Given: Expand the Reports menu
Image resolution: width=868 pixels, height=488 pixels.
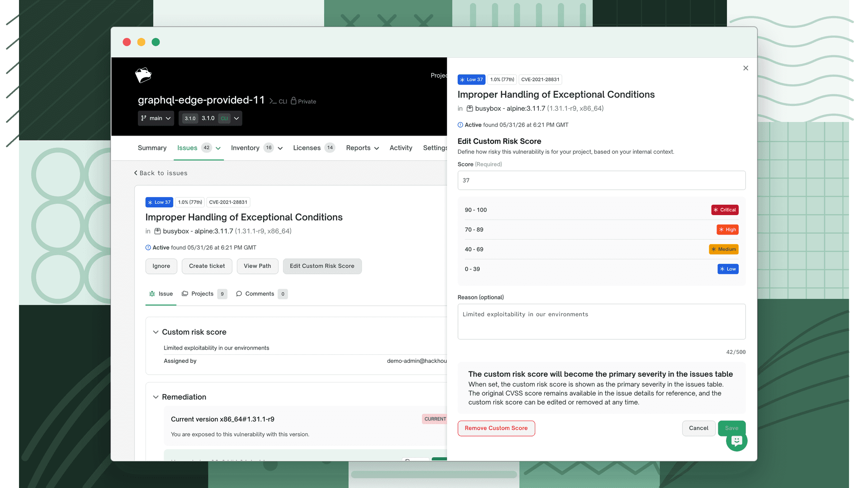Looking at the screenshot, I should click(362, 148).
